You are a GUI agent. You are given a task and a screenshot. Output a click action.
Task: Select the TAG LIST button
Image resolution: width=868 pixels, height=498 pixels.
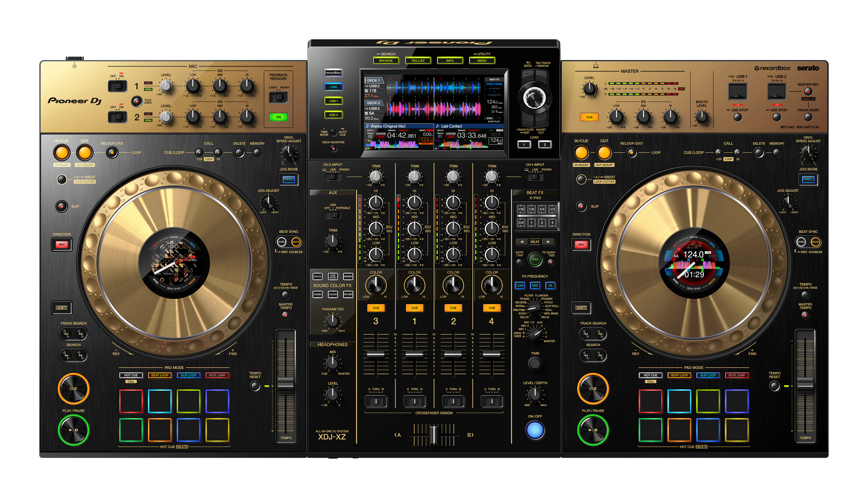point(418,60)
